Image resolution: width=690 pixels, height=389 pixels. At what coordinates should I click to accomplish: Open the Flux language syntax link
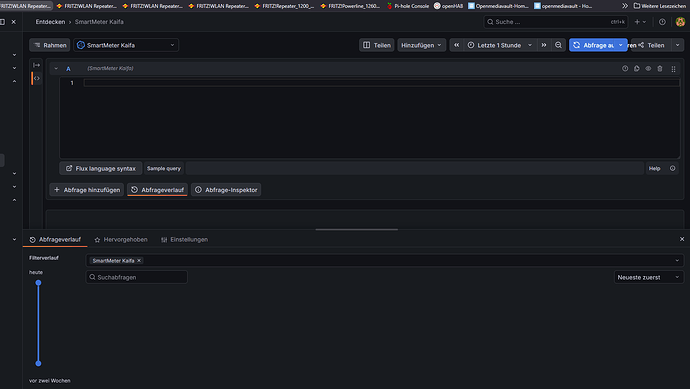pos(101,168)
